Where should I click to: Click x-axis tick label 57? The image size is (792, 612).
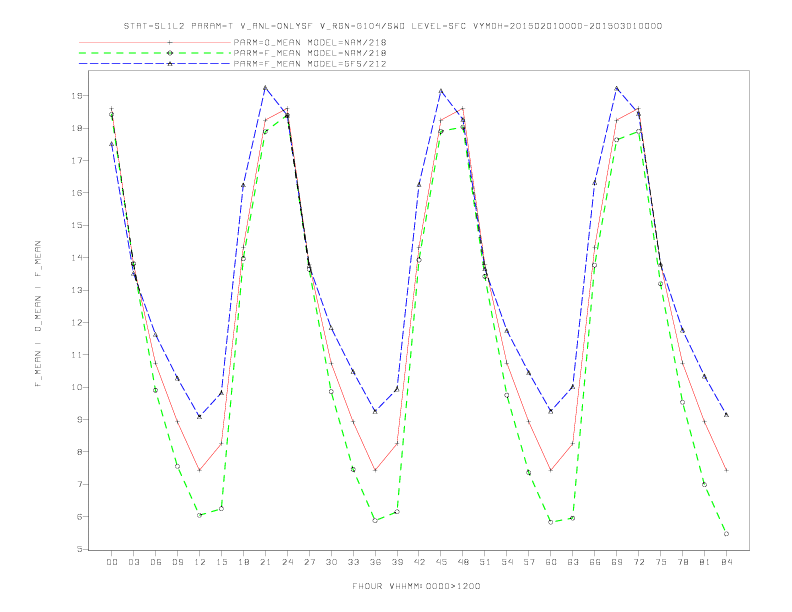(x=529, y=562)
